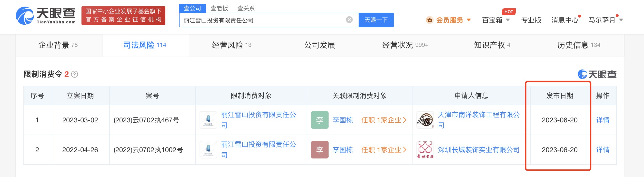
Task: Open the 公司发展 tab
Action: click(x=319, y=45)
